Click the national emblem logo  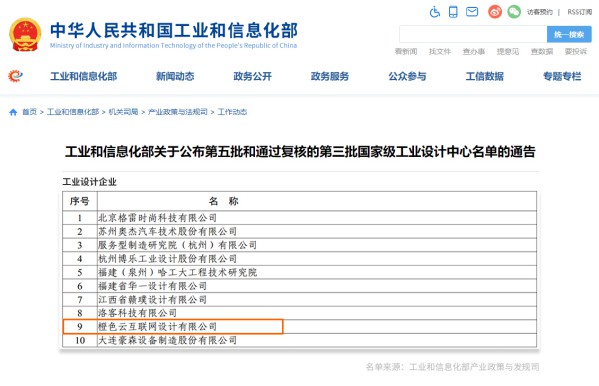click(25, 35)
